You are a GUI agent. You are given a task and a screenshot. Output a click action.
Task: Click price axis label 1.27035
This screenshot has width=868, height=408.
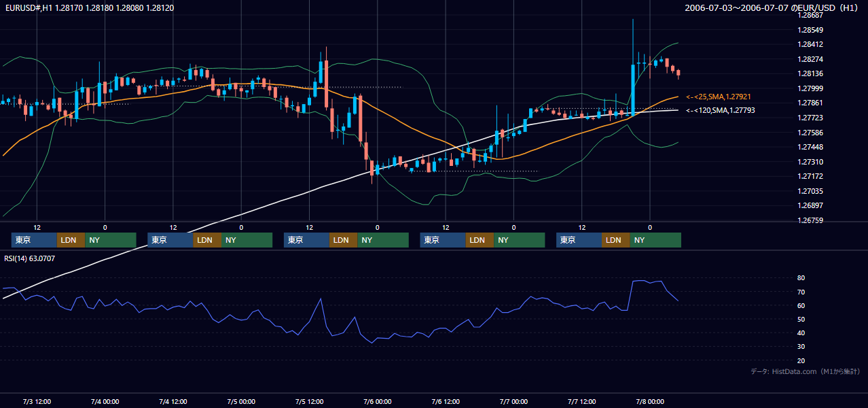click(x=809, y=191)
